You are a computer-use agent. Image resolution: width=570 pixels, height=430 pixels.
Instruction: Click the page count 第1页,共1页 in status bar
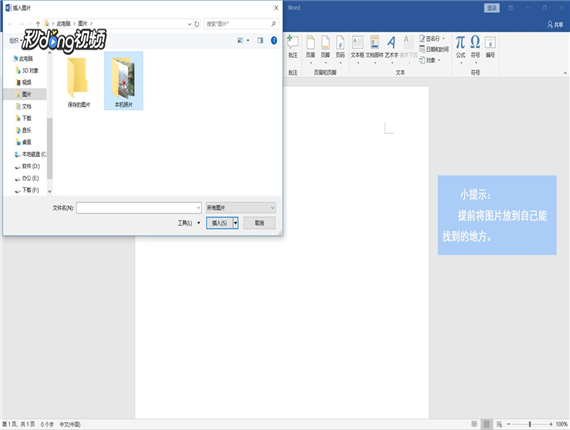(19, 424)
